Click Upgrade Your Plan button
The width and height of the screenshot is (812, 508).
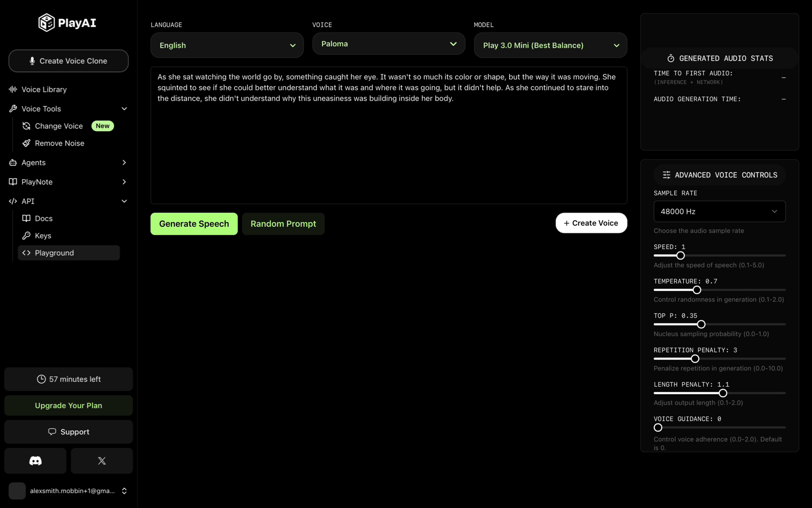[x=69, y=406]
